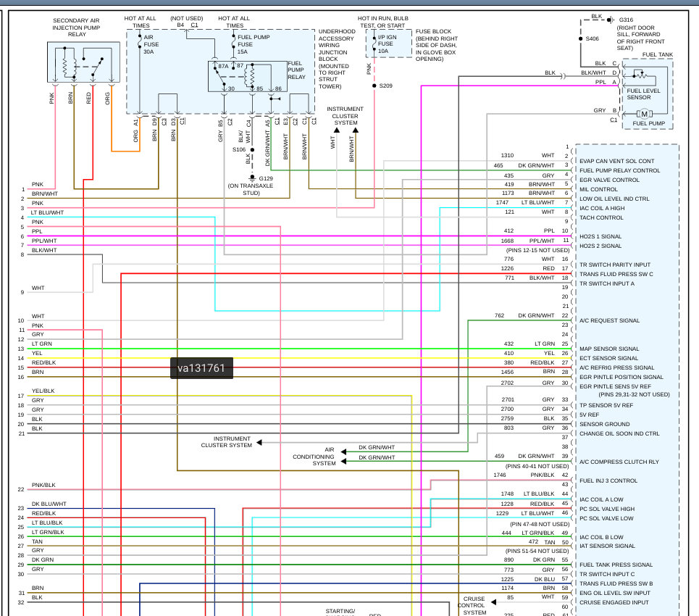Click EGR PINTLE POSITION SIGNAL
This screenshot has height=616, width=699.
point(621,376)
